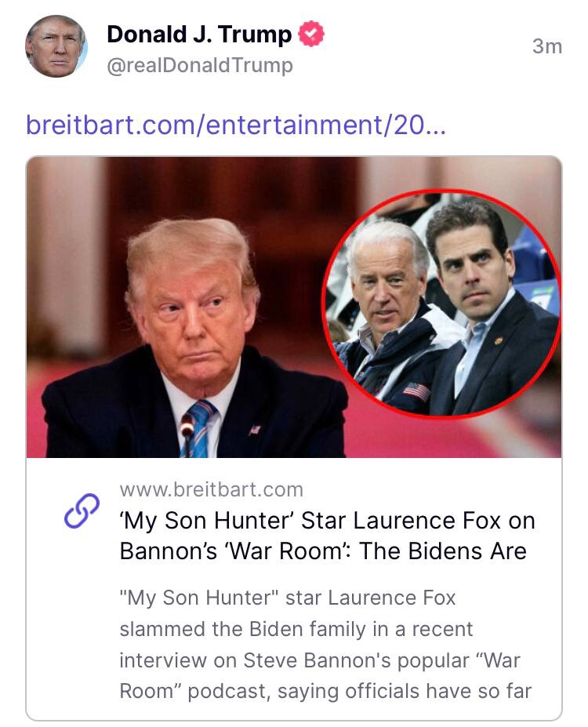588x727 pixels.
Task: Click the "Room" podcast line of description
Action: click(325, 691)
